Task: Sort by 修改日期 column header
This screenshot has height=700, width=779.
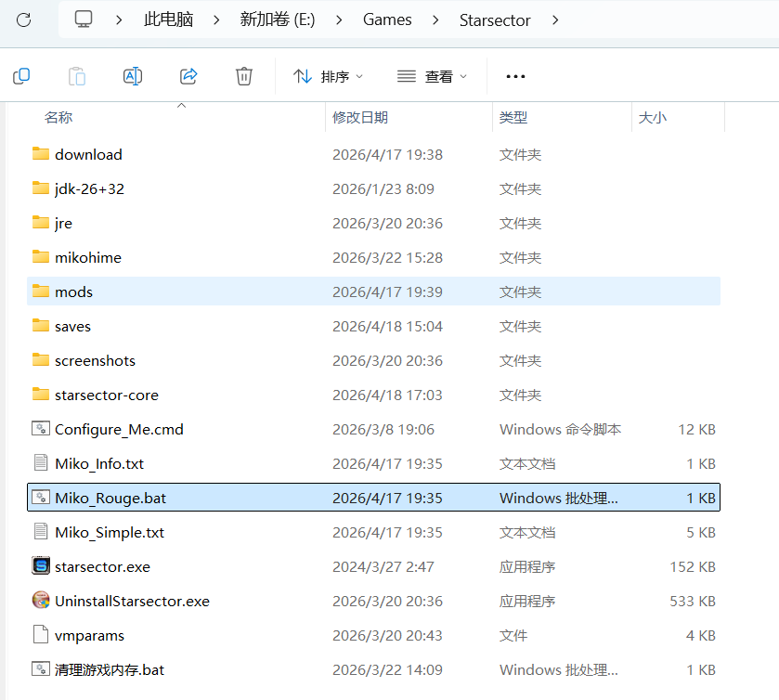Action: click(x=360, y=118)
